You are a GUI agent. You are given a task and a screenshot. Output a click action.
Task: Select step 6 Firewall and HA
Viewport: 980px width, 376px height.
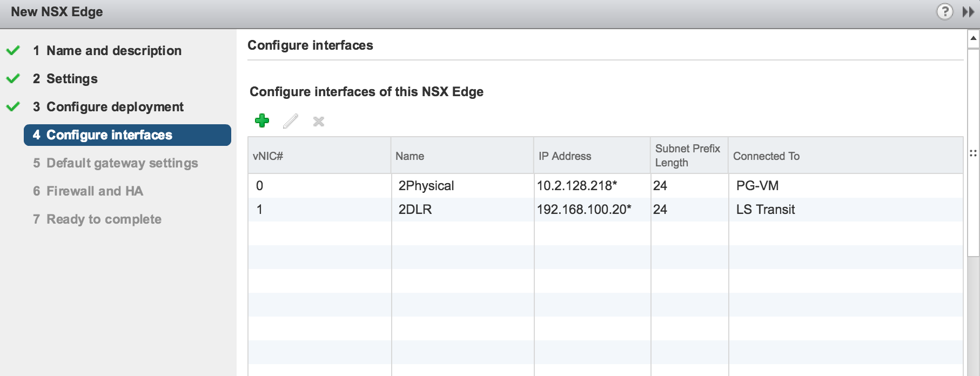[88, 191]
